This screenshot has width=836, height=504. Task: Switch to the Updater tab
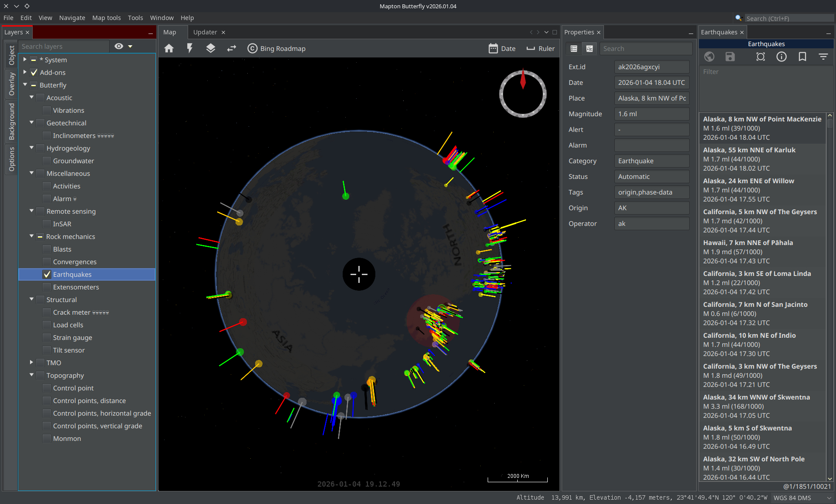point(205,32)
